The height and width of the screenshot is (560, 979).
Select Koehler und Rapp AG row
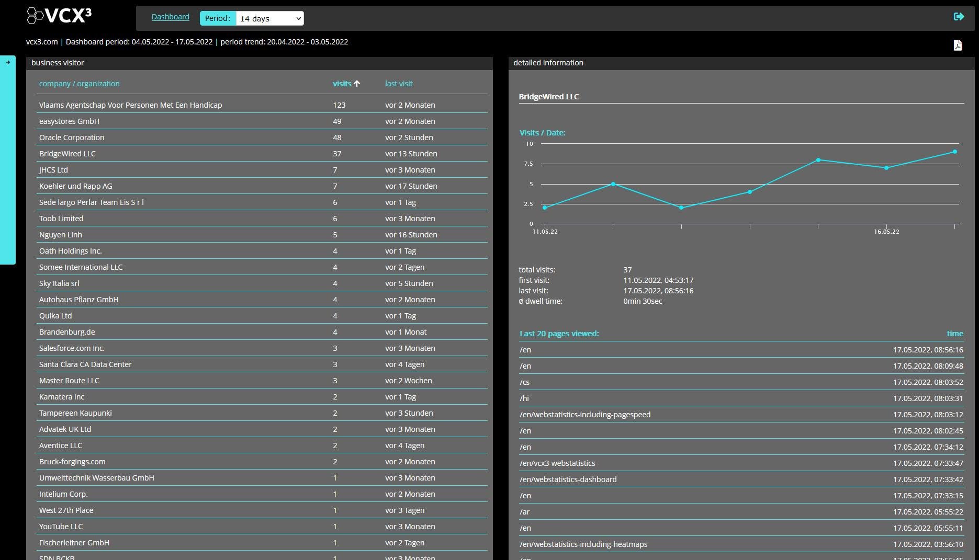click(x=262, y=186)
